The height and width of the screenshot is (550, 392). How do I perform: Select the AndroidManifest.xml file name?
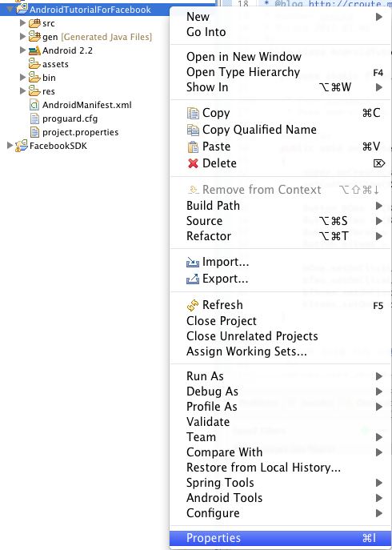87,105
